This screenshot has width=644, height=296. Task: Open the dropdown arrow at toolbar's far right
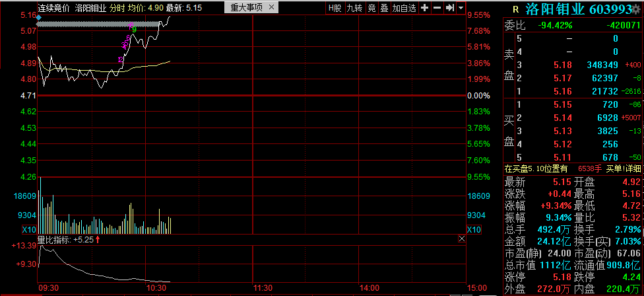pyautogui.click(x=460, y=8)
